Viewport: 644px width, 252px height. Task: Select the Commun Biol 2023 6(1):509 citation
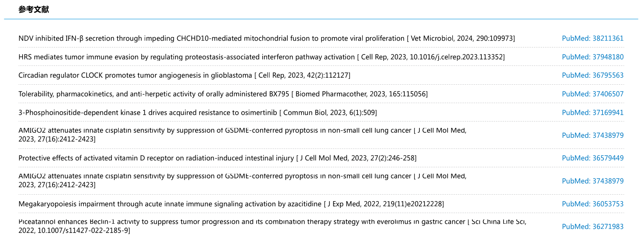click(x=328, y=113)
